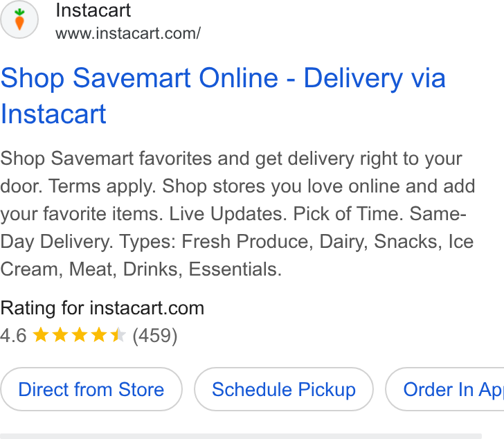Click the Instacart site name above URL
504x439 pixels.
(93, 10)
